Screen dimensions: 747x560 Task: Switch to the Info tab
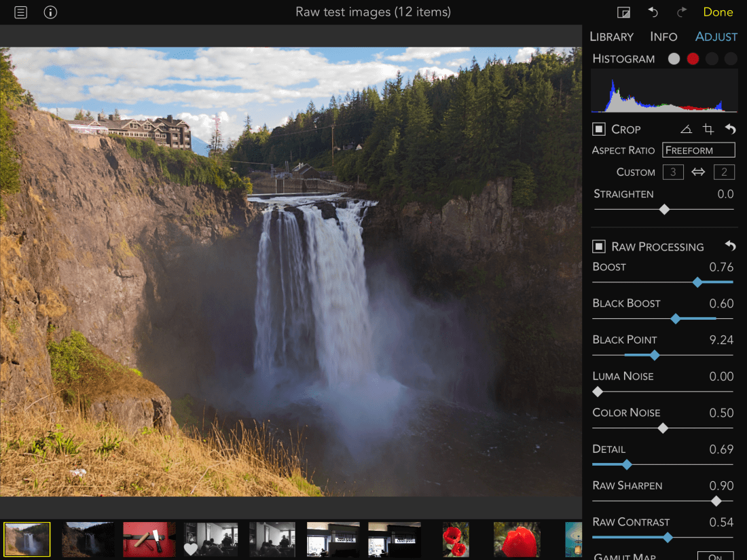point(663,37)
